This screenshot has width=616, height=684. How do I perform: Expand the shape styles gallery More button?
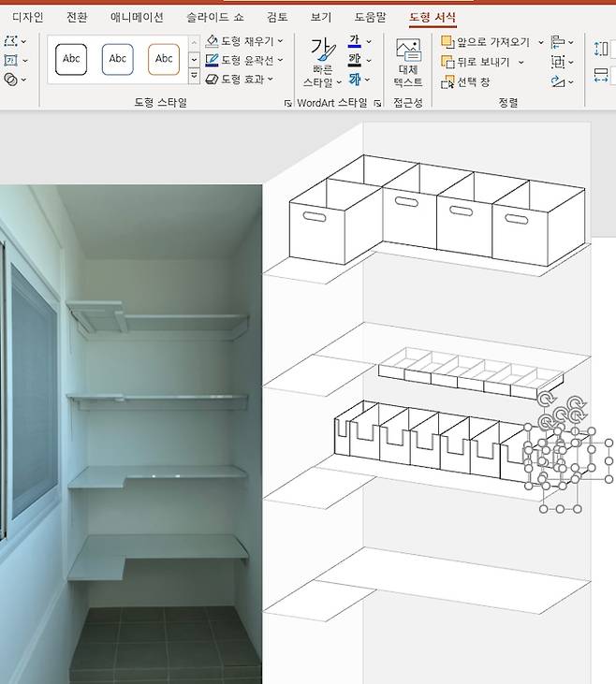pos(195,79)
